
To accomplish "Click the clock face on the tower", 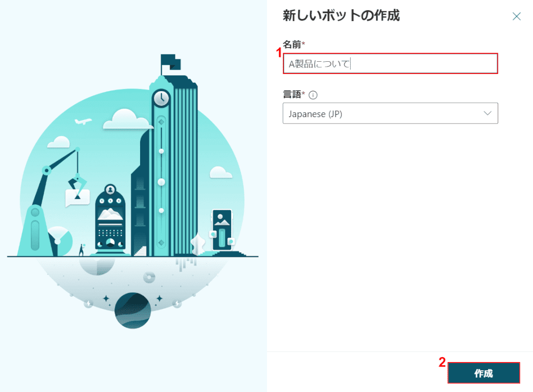I will tap(161, 98).
